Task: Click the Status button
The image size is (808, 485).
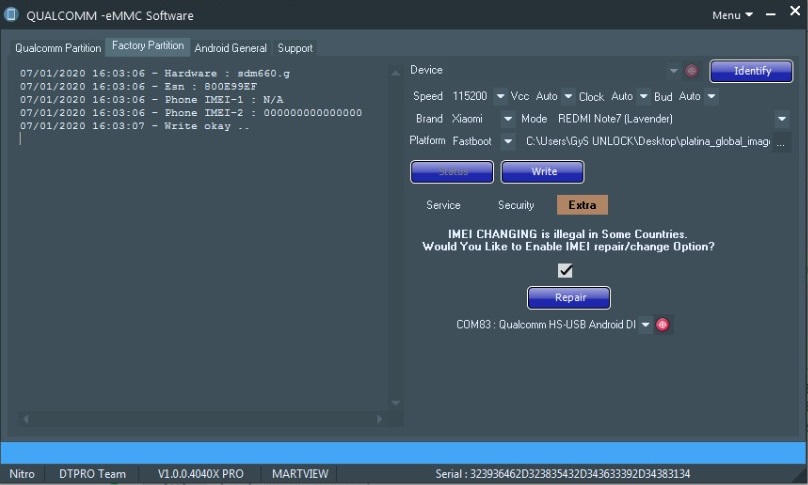Action: (452, 172)
